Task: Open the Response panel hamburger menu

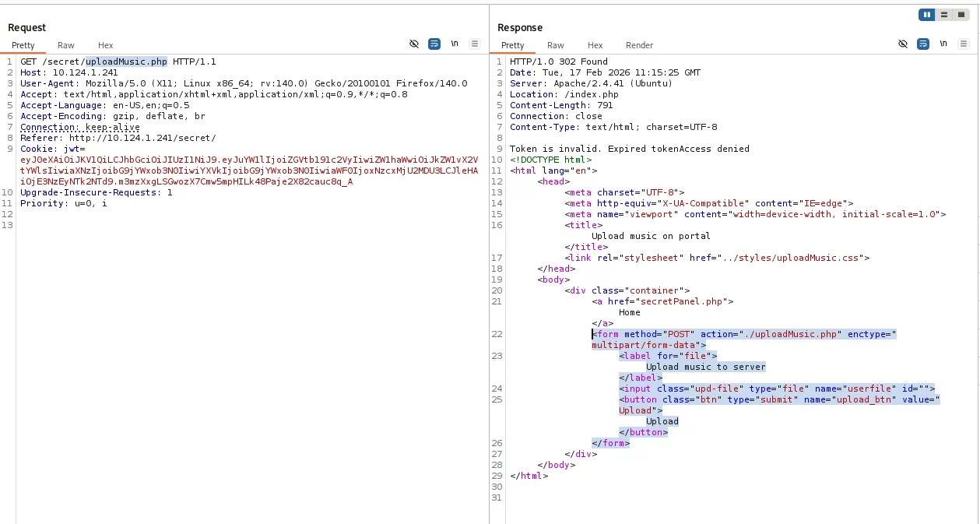Action: pos(964,44)
